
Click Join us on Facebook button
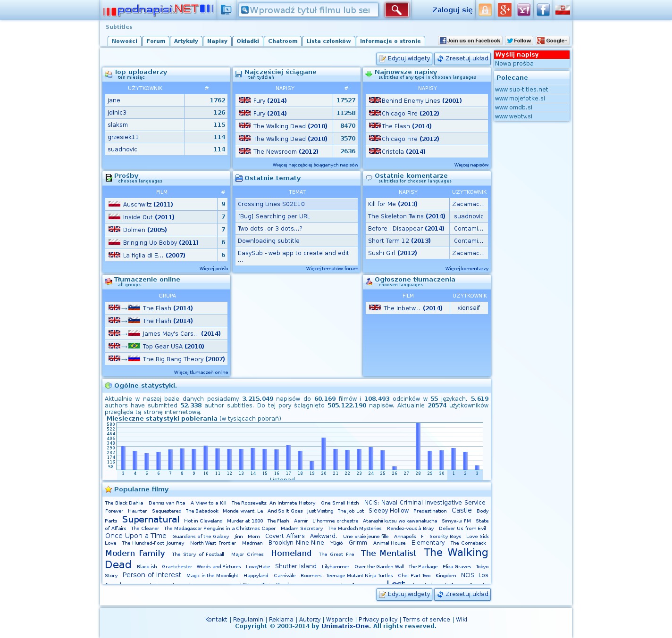coord(470,41)
